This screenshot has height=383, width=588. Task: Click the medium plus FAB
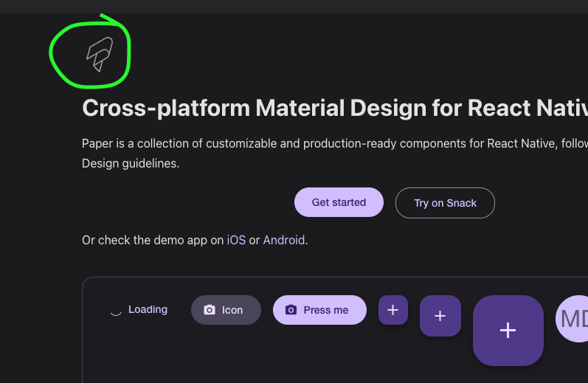pos(440,316)
